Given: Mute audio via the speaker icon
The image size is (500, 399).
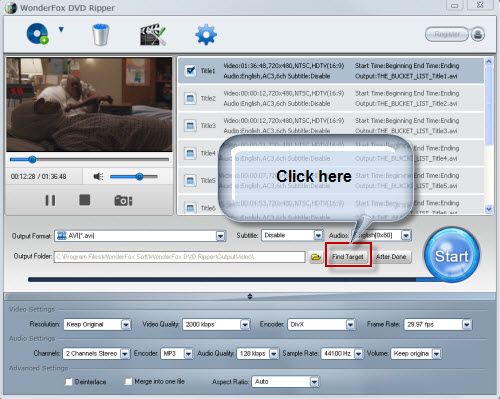Looking at the screenshot, I should (x=98, y=176).
